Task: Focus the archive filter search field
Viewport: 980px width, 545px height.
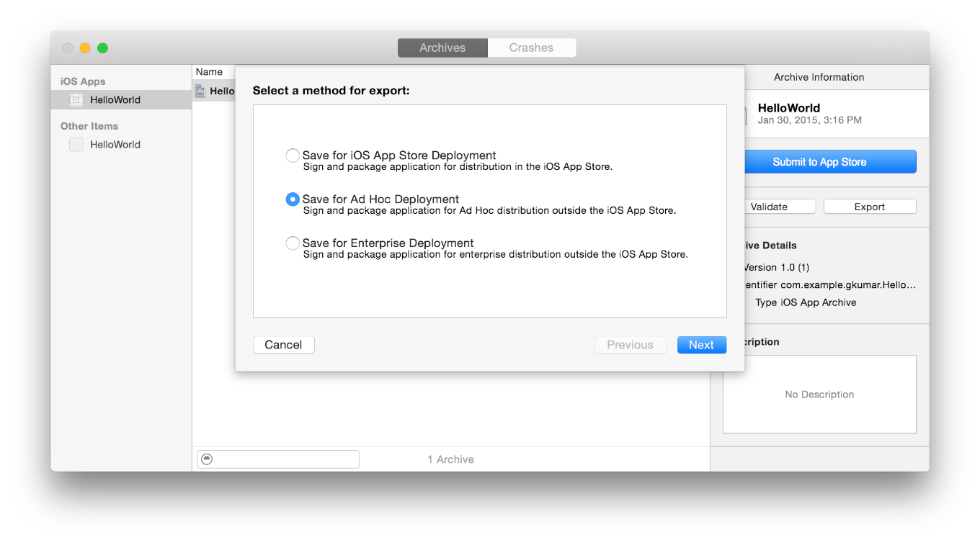Action: click(x=278, y=459)
